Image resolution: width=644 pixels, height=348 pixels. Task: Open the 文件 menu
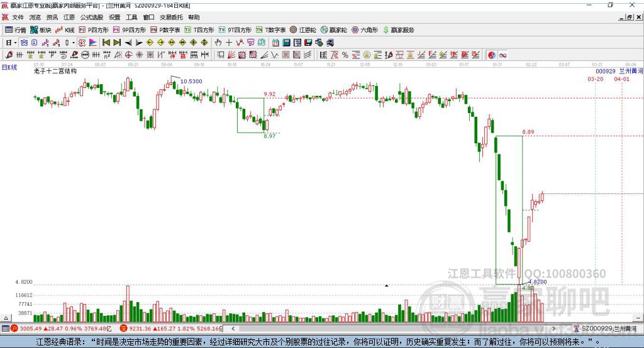(x=18, y=17)
